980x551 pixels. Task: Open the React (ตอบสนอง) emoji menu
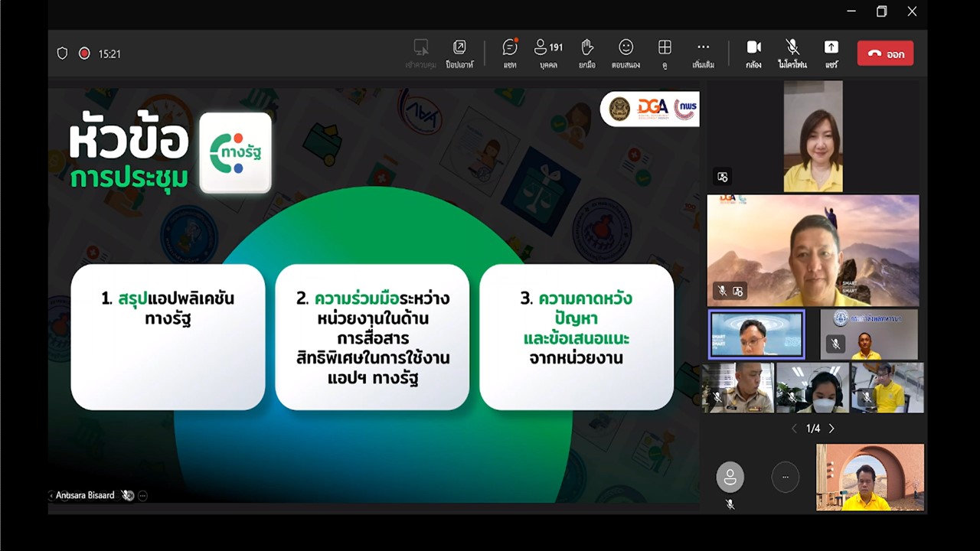click(626, 54)
